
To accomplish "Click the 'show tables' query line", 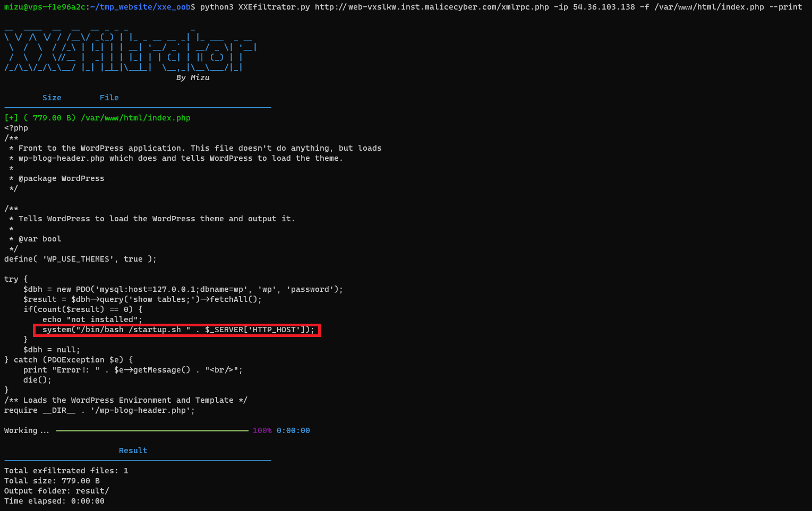I will [x=143, y=299].
